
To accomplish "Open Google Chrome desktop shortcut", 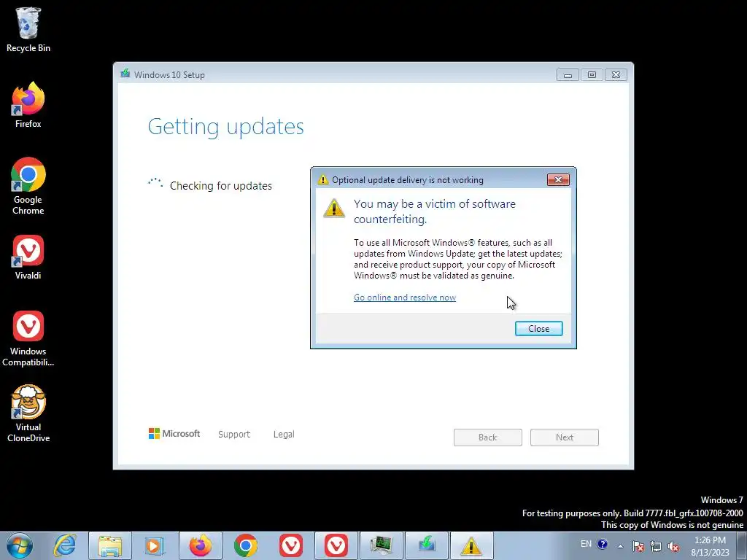I will click(28, 186).
